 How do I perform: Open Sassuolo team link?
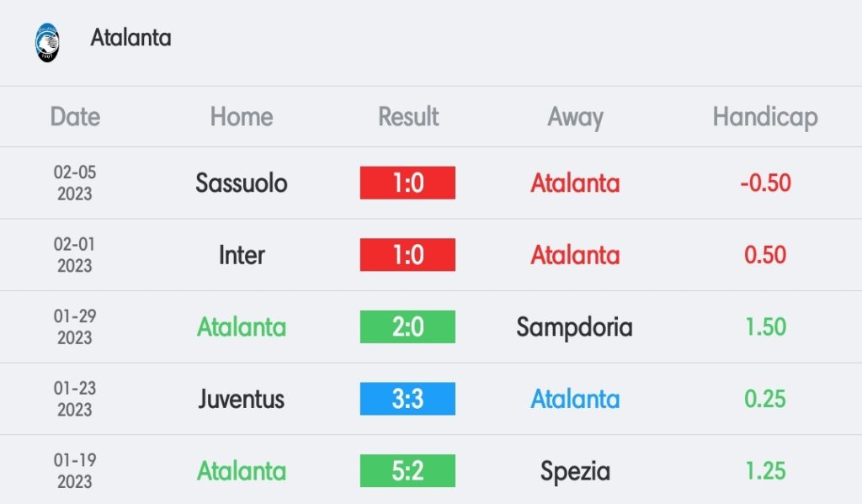pos(242,183)
